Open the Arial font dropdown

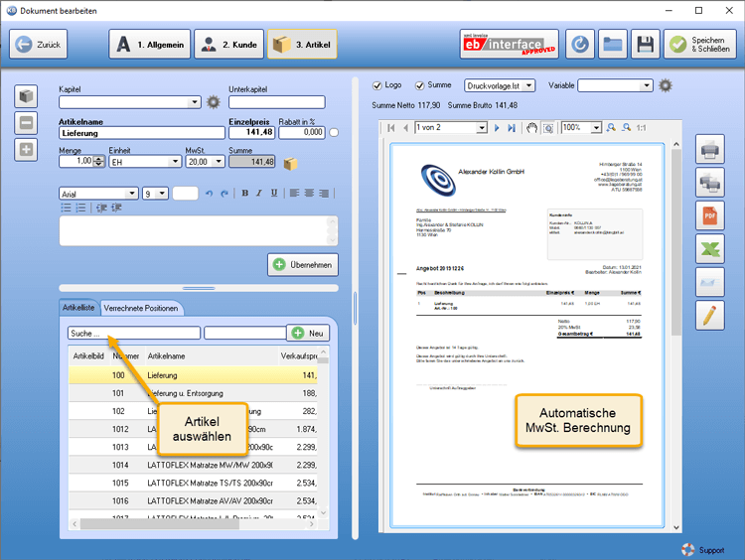click(x=131, y=194)
